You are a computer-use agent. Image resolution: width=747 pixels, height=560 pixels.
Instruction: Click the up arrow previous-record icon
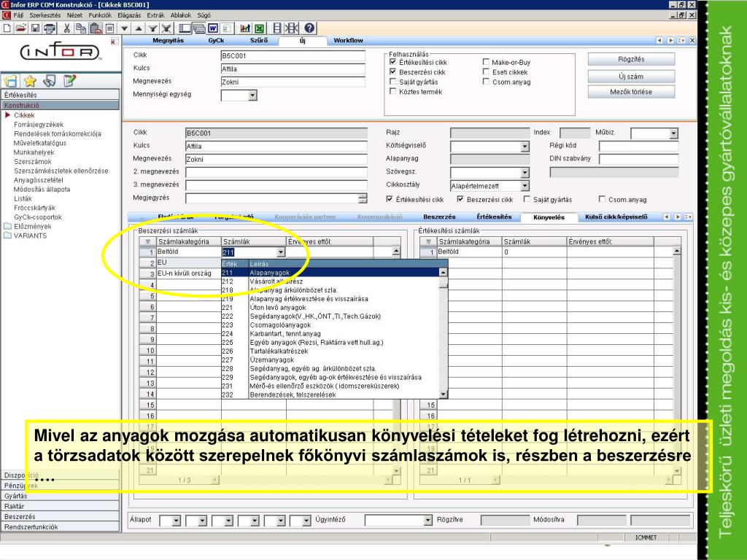coord(139,28)
